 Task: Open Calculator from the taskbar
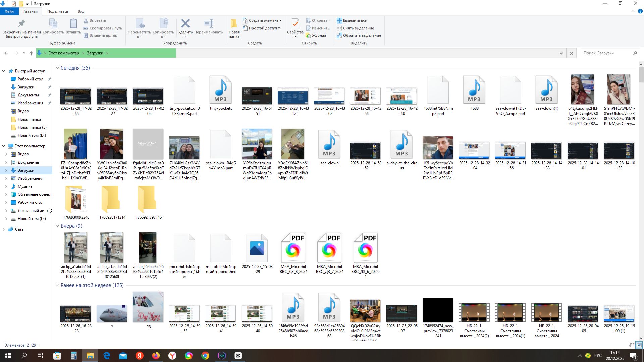click(x=74, y=355)
